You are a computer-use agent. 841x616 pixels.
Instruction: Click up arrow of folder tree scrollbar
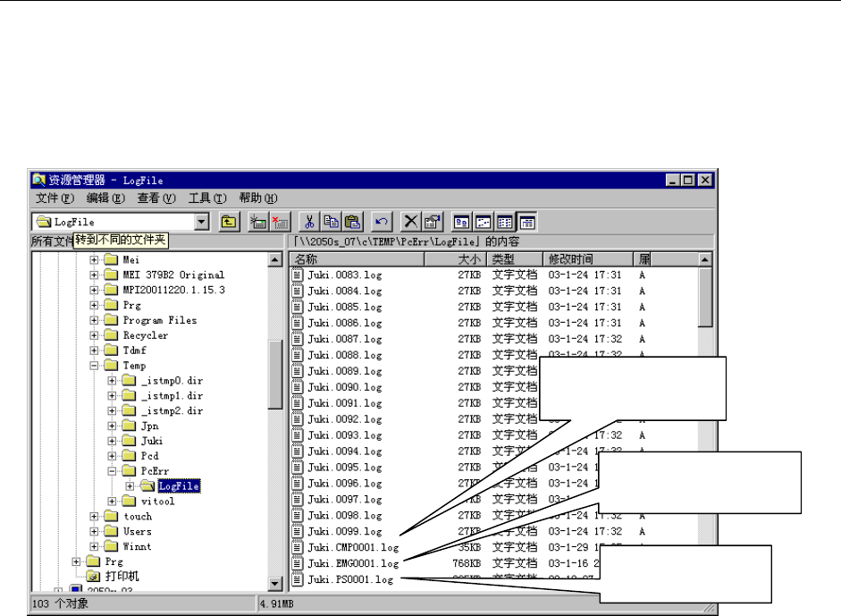pyautogui.click(x=274, y=259)
